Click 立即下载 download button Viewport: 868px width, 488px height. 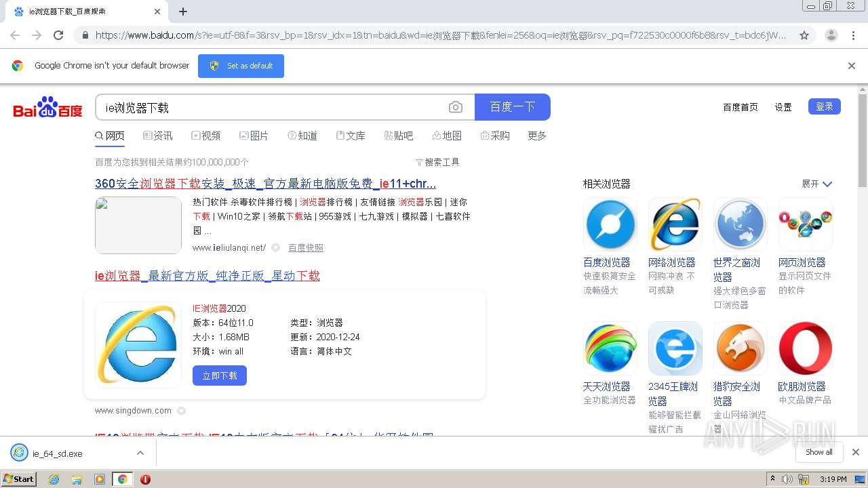click(x=220, y=375)
